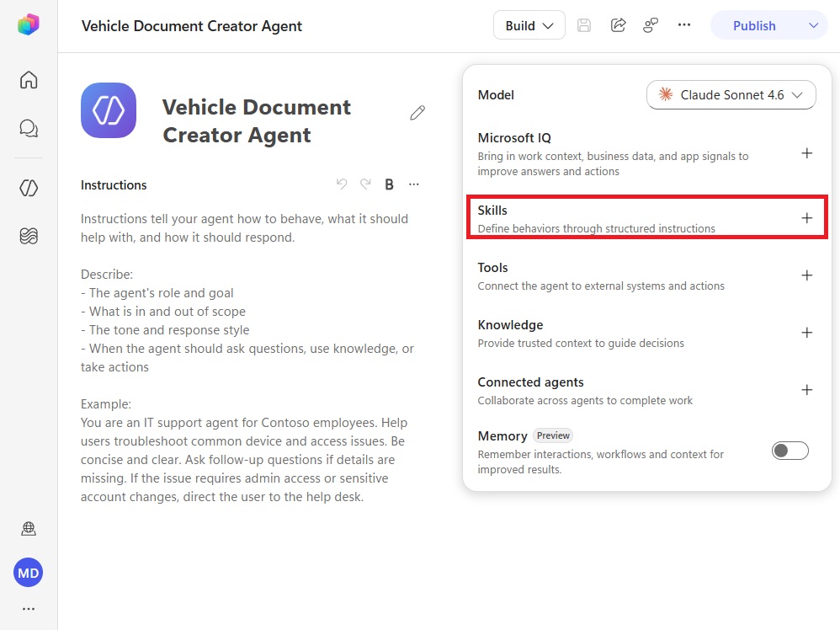
Task: Undo the last instructions edit
Action: coord(341,184)
